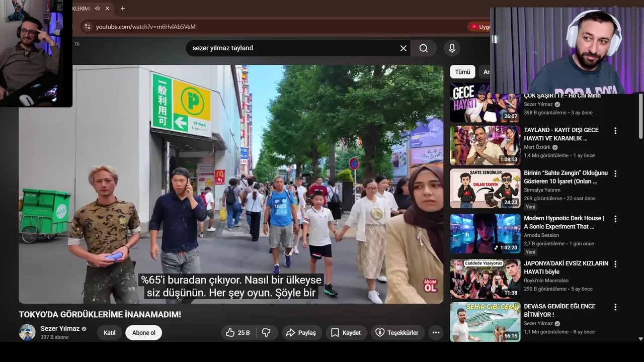Clear the YouTube search query with X
The height and width of the screenshot is (362, 644).
coord(403,48)
